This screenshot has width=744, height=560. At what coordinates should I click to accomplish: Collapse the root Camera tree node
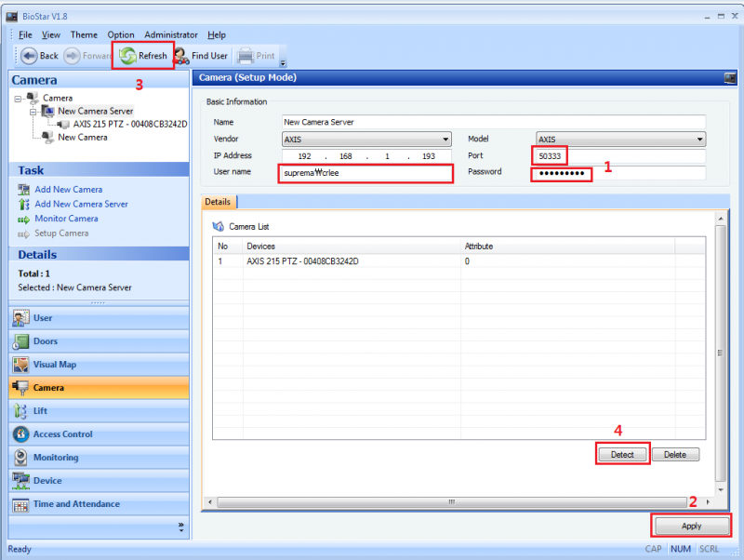(x=19, y=99)
